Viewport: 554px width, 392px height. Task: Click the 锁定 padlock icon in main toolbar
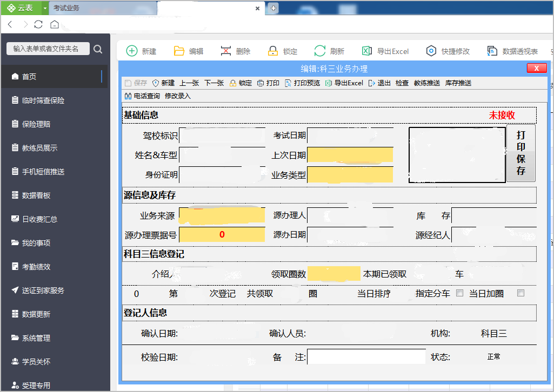point(273,51)
